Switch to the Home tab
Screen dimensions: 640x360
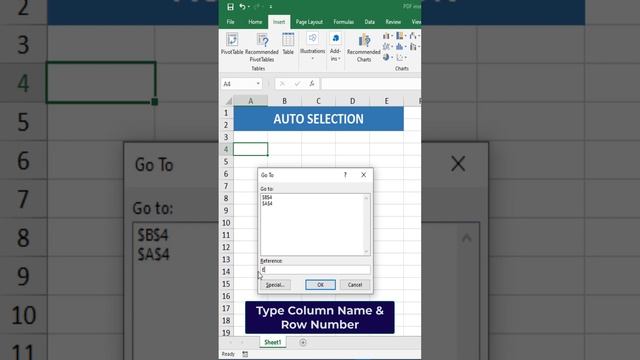(x=255, y=22)
